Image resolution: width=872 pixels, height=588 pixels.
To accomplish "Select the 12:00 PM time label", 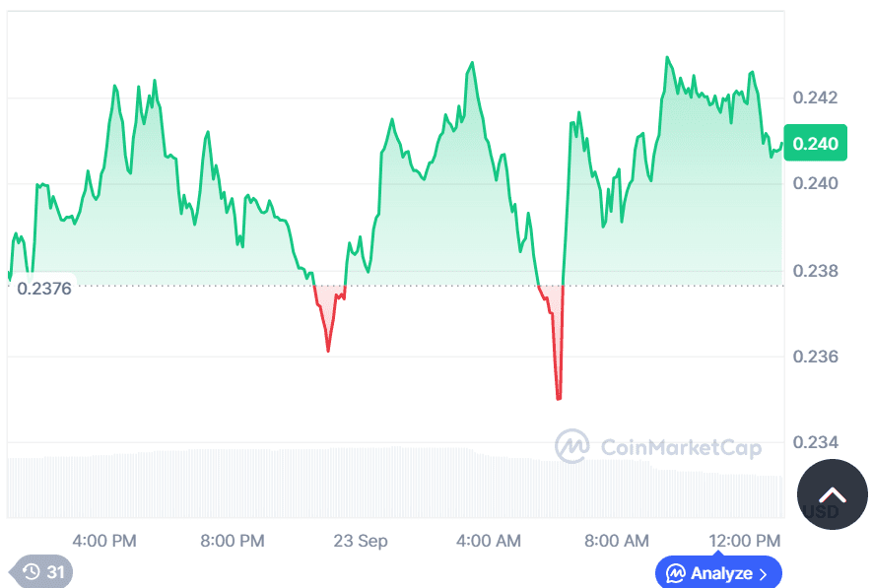I will (x=745, y=542).
